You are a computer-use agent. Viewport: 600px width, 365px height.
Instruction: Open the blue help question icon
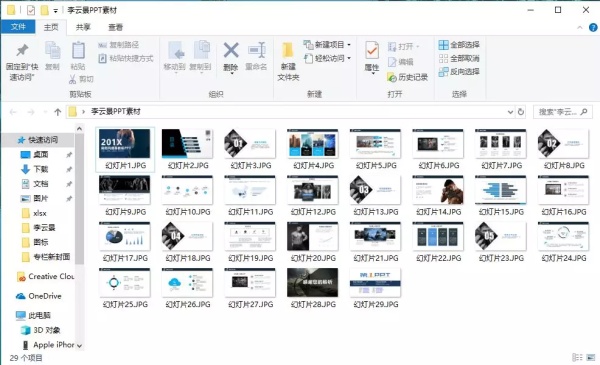593,27
